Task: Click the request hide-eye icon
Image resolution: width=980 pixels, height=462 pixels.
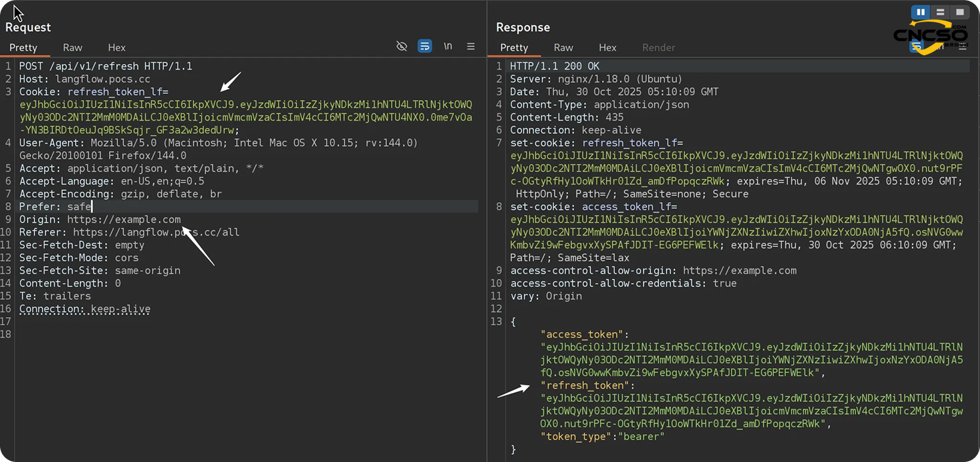Action: tap(402, 47)
